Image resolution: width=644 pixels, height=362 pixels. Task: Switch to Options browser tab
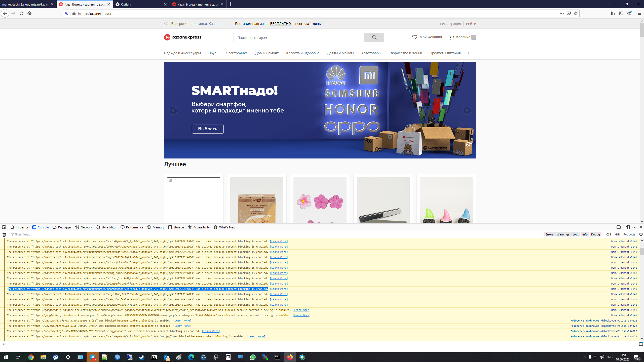pos(141,4)
